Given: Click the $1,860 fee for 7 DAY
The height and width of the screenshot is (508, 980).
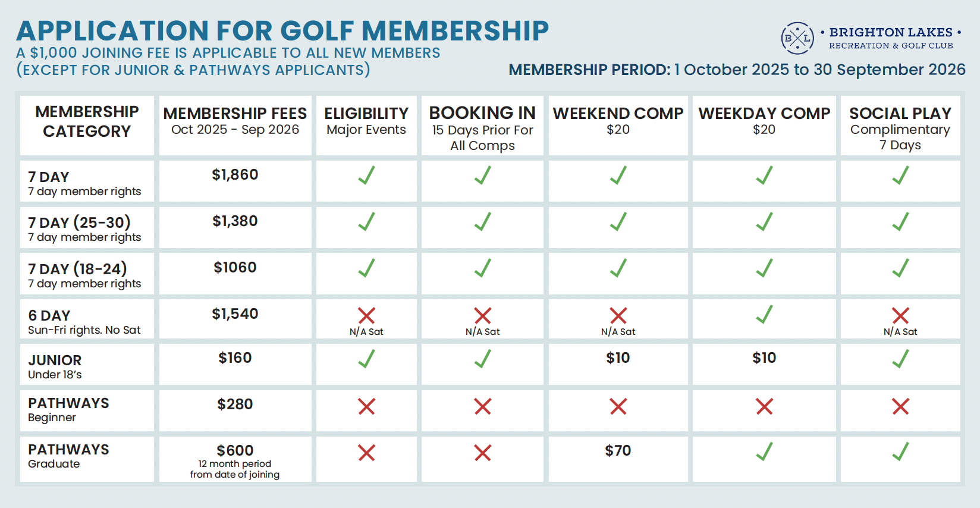Looking at the screenshot, I should [x=235, y=175].
